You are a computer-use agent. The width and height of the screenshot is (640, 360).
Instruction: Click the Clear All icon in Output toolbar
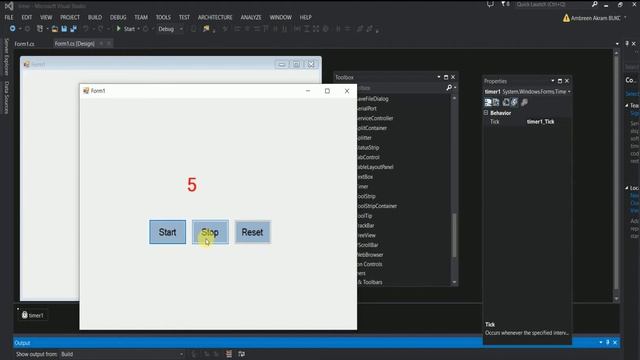(x=229, y=354)
